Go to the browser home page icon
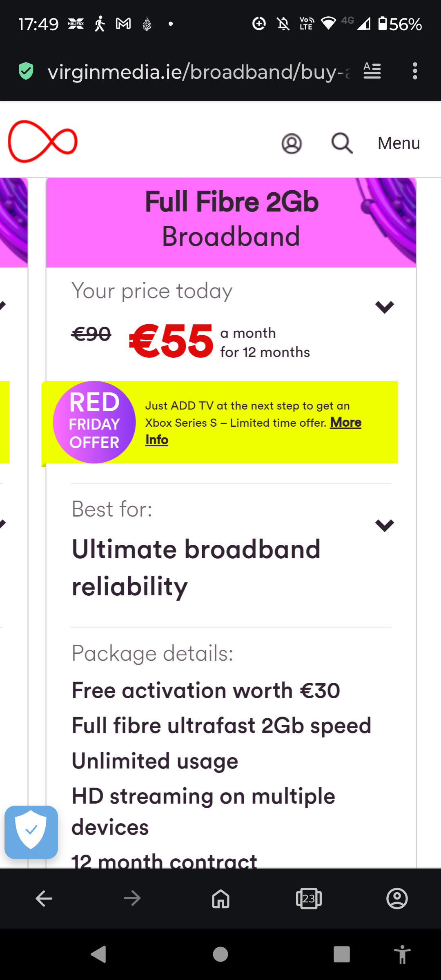441x980 pixels. [220, 899]
